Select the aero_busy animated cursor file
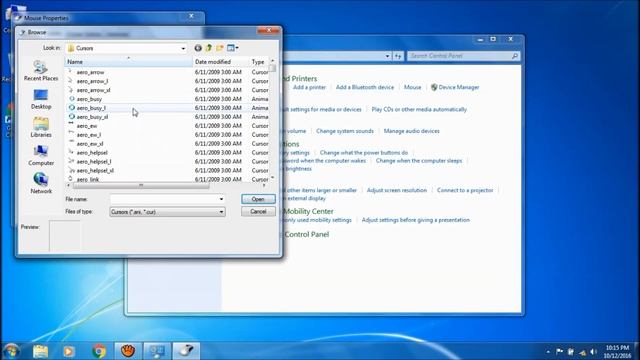 click(x=89, y=99)
